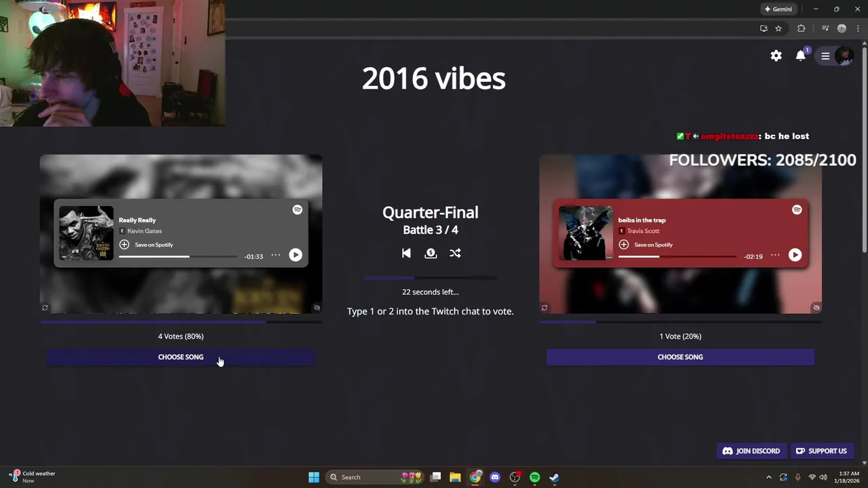Open File Explorer from taskbar
The width and height of the screenshot is (868, 488).
[x=455, y=477]
